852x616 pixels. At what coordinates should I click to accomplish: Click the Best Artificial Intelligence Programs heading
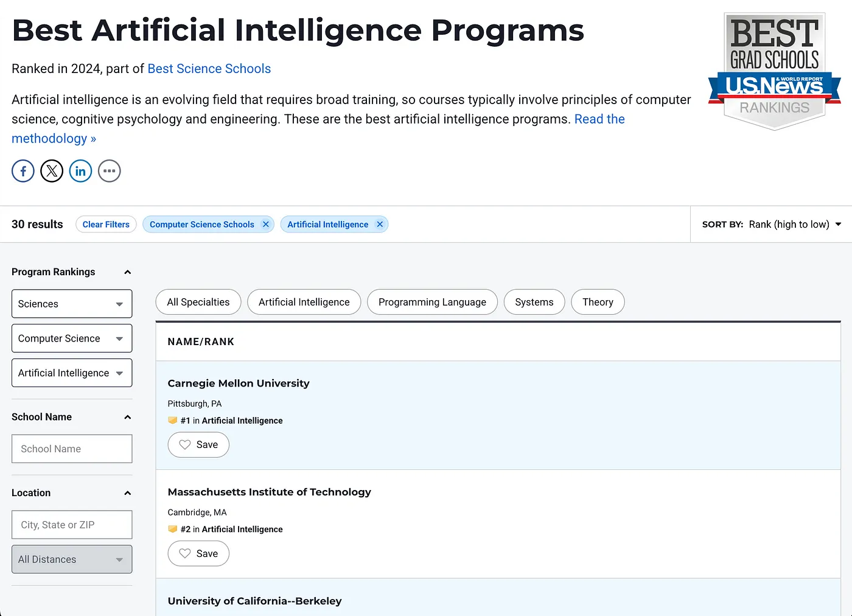click(298, 30)
